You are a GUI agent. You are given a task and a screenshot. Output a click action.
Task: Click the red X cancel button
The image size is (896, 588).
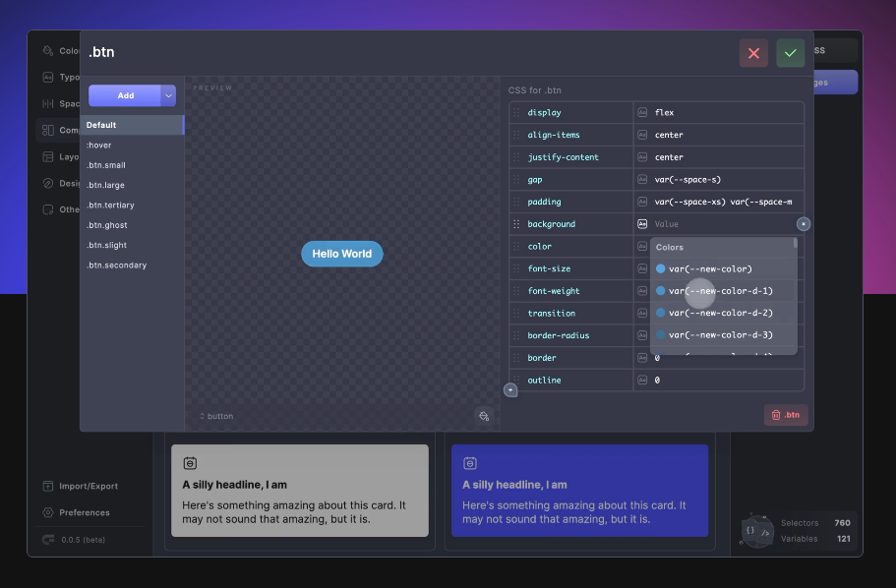(753, 53)
